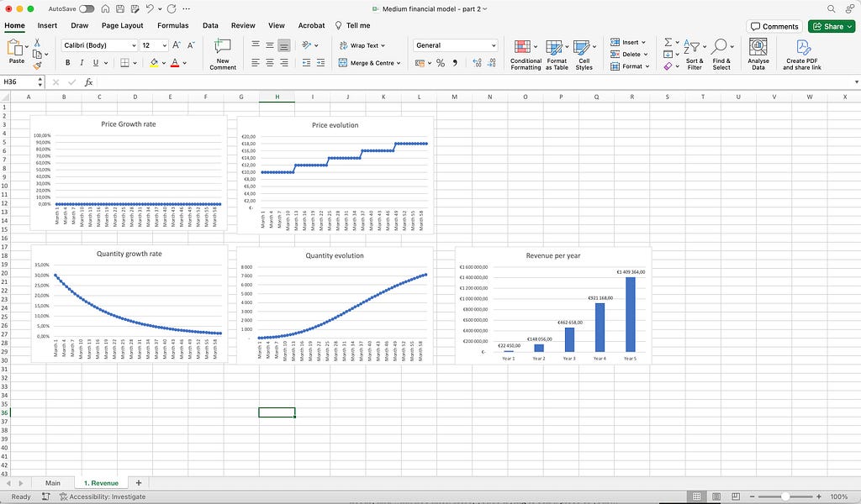This screenshot has height=504, width=861.
Task: Click Increase Font Size icon
Action: tap(177, 45)
